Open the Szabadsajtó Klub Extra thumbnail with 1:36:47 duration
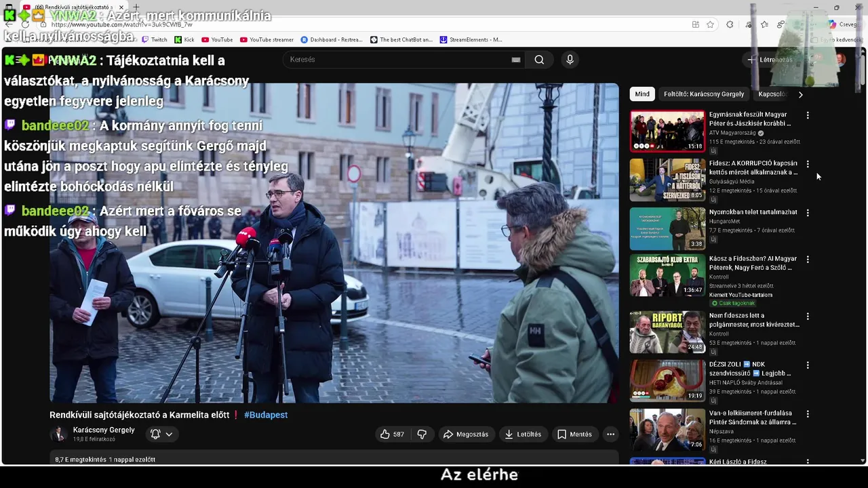The image size is (868, 488). (667, 275)
